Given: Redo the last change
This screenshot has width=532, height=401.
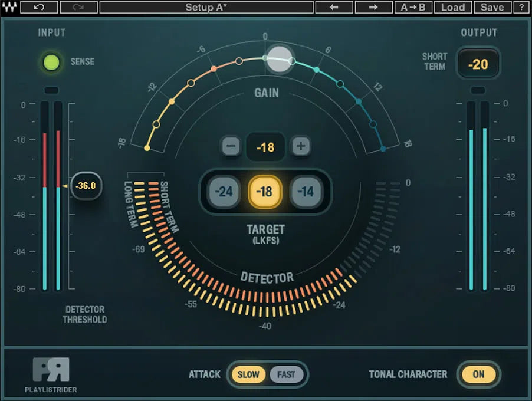Looking at the screenshot, I should click(78, 7).
